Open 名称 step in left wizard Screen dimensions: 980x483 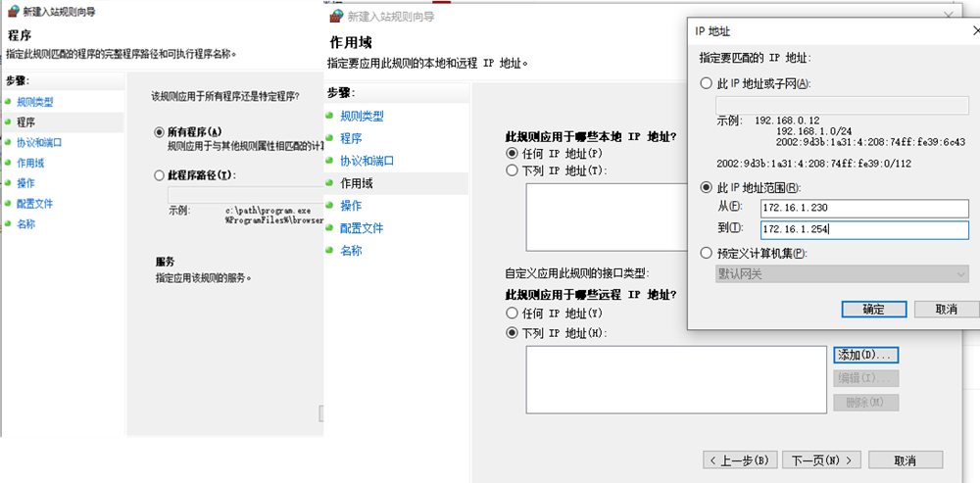click(25, 224)
